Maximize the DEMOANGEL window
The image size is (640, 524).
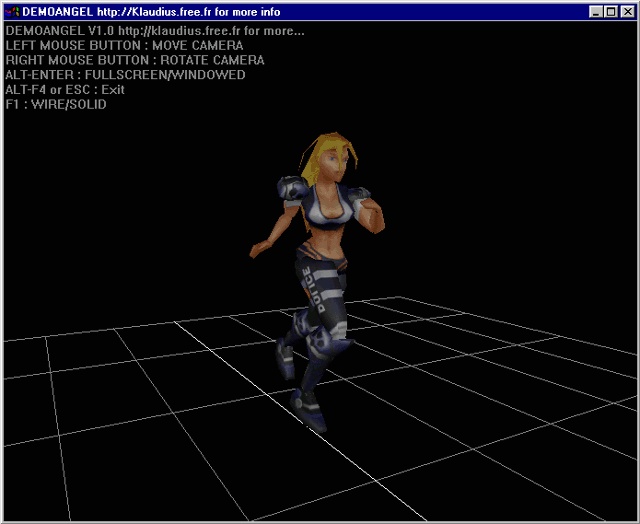[x=611, y=12]
